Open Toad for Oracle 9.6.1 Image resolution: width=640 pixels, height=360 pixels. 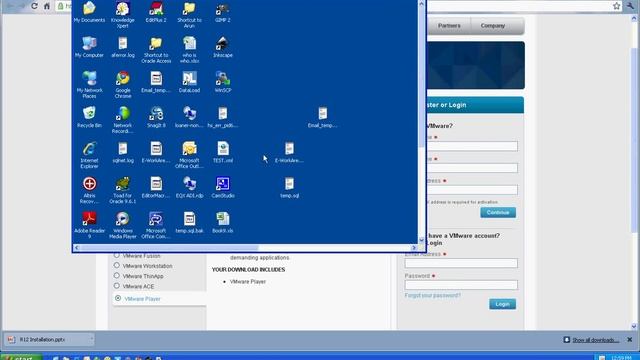(x=122, y=190)
